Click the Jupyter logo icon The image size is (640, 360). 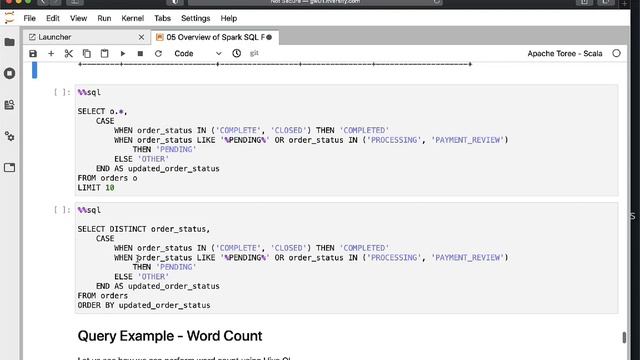[x=9, y=18]
